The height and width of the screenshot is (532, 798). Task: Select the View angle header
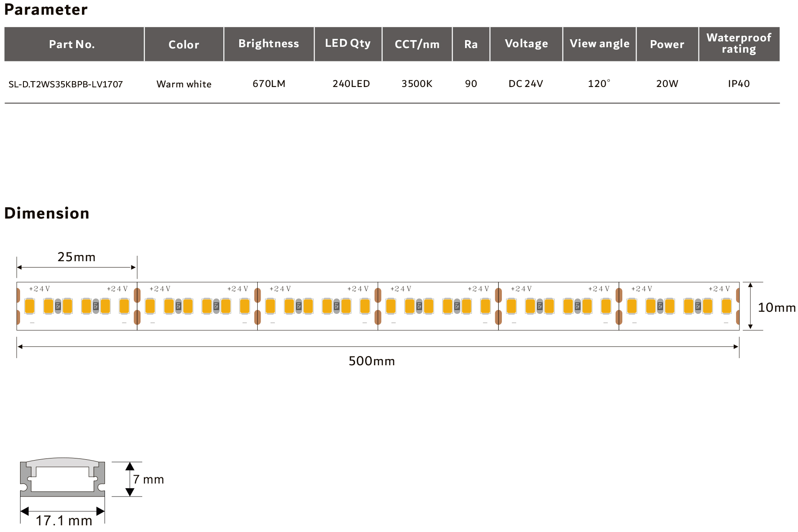click(x=599, y=44)
